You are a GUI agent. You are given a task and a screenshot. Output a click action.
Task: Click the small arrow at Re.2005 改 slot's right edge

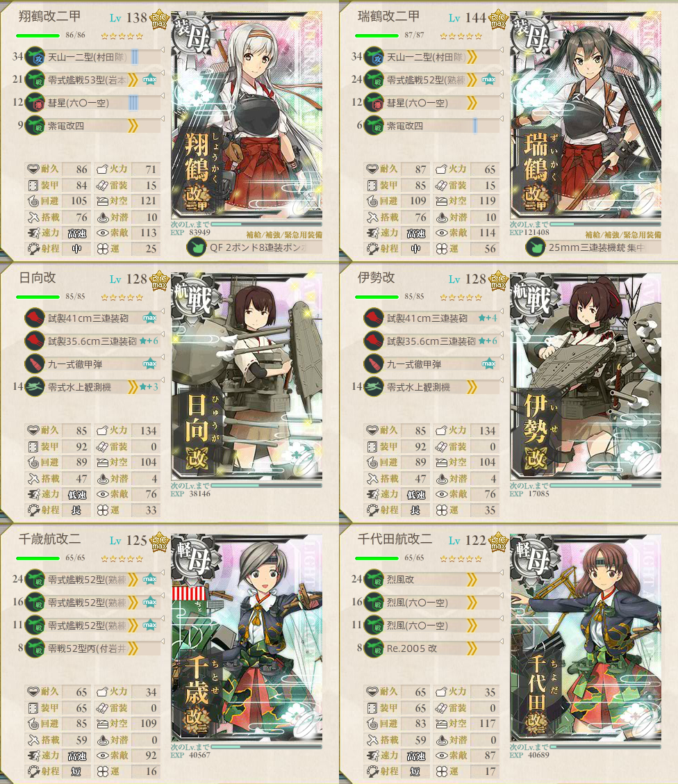[502, 642]
